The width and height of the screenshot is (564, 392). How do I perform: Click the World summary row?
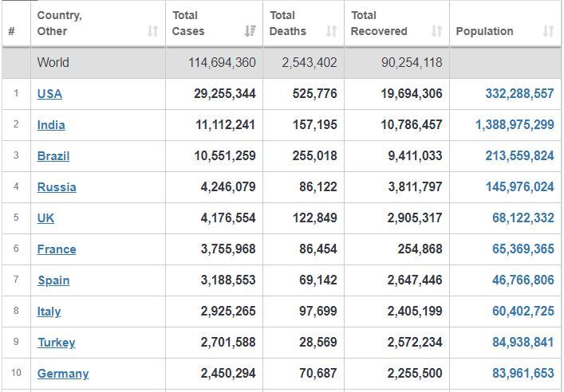[x=282, y=62]
